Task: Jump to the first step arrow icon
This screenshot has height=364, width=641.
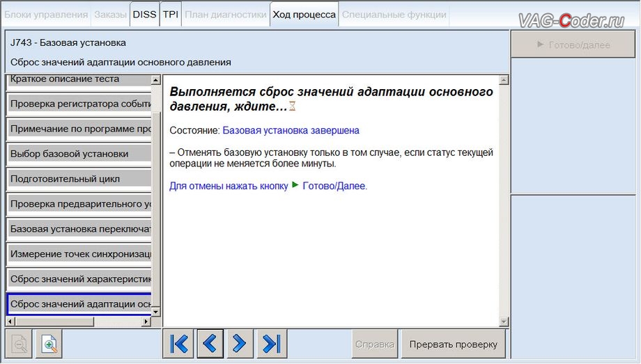Action: click(178, 344)
